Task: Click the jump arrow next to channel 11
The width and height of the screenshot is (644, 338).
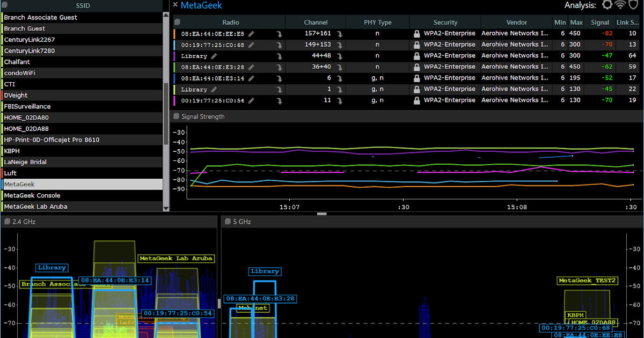Action: (x=339, y=101)
